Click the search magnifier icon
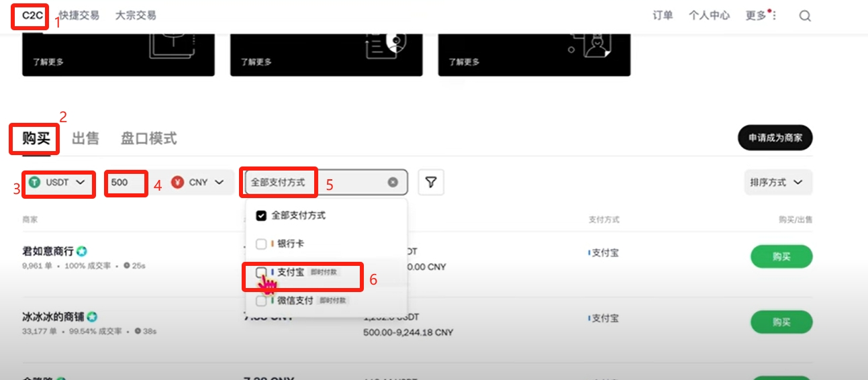868x380 pixels. 805,16
